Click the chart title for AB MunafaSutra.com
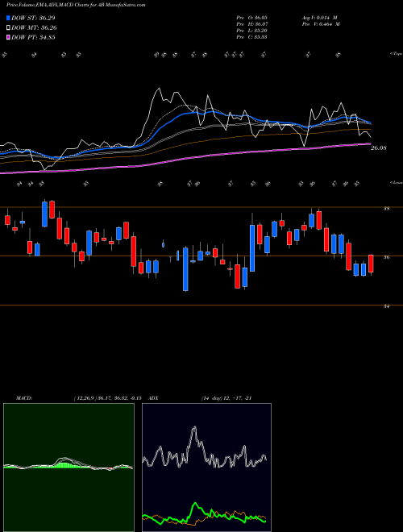The height and width of the screenshot is (532, 403). point(76,6)
